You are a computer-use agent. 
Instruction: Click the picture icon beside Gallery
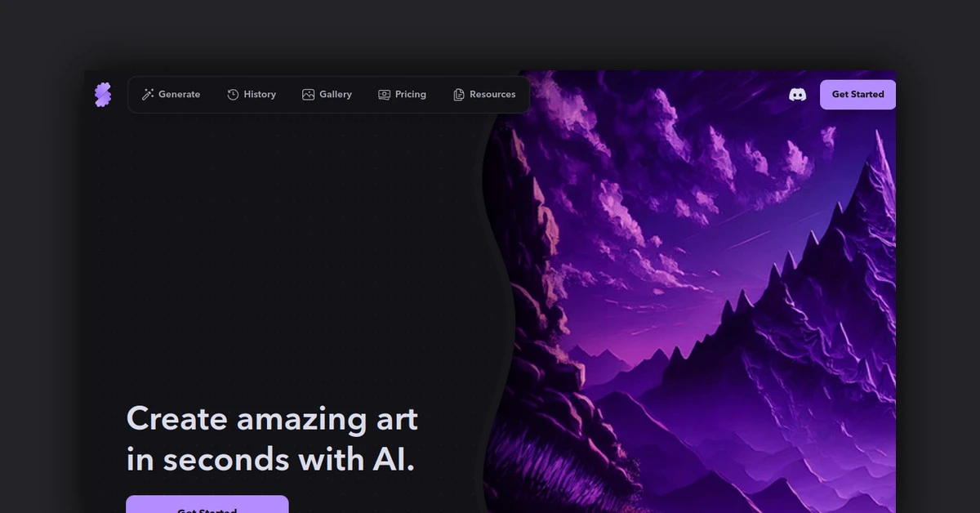point(308,95)
